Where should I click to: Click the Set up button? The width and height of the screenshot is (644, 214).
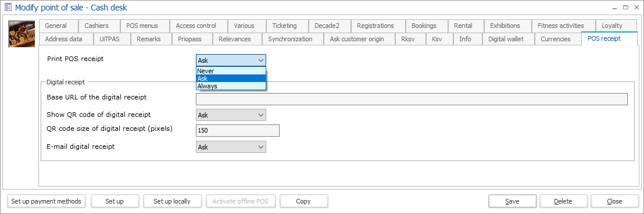[115, 201]
